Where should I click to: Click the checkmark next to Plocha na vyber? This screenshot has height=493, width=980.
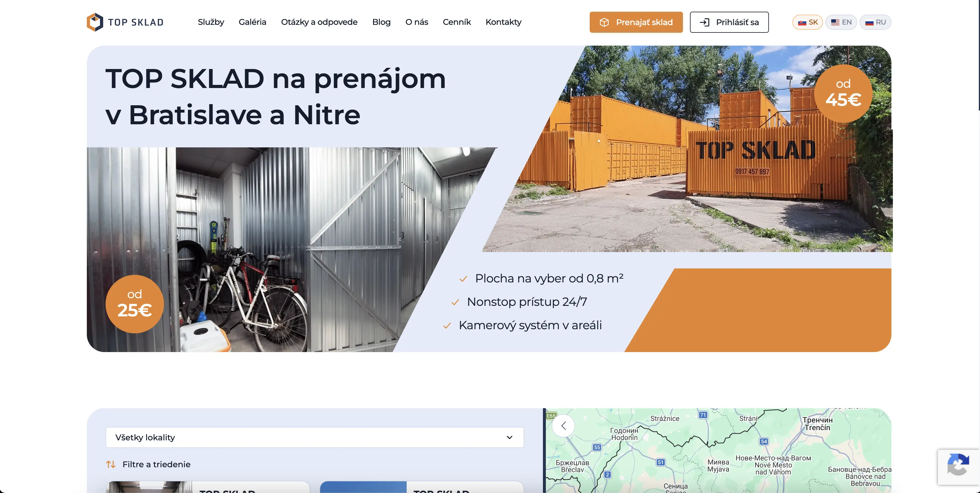click(x=463, y=279)
